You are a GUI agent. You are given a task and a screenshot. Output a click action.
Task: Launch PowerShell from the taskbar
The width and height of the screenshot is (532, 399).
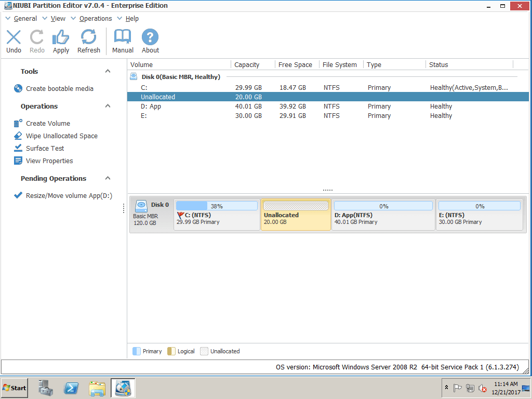(71, 388)
